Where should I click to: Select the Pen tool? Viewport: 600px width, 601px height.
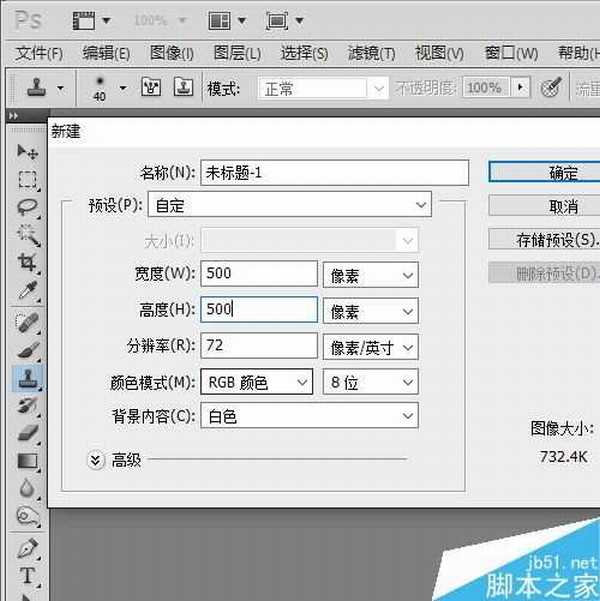pos(27,548)
